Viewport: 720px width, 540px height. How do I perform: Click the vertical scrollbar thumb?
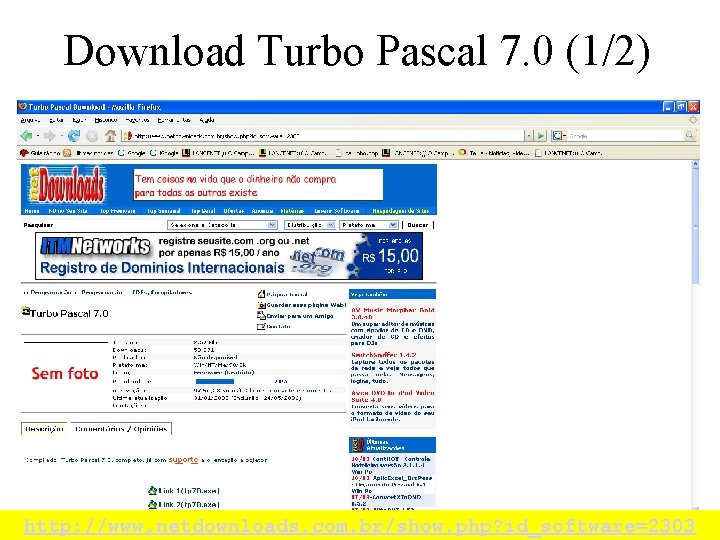click(695, 225)
